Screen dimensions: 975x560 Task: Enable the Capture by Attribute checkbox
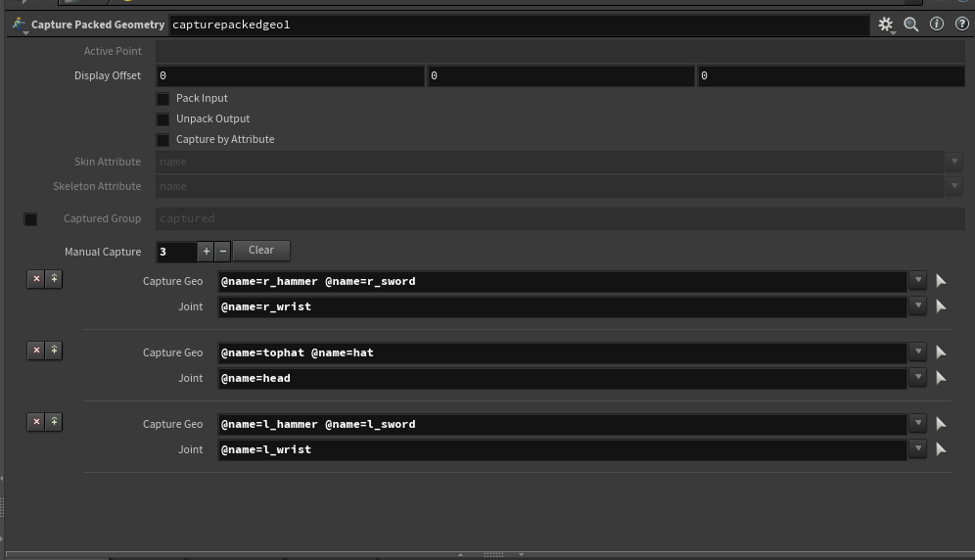(162, 139)
